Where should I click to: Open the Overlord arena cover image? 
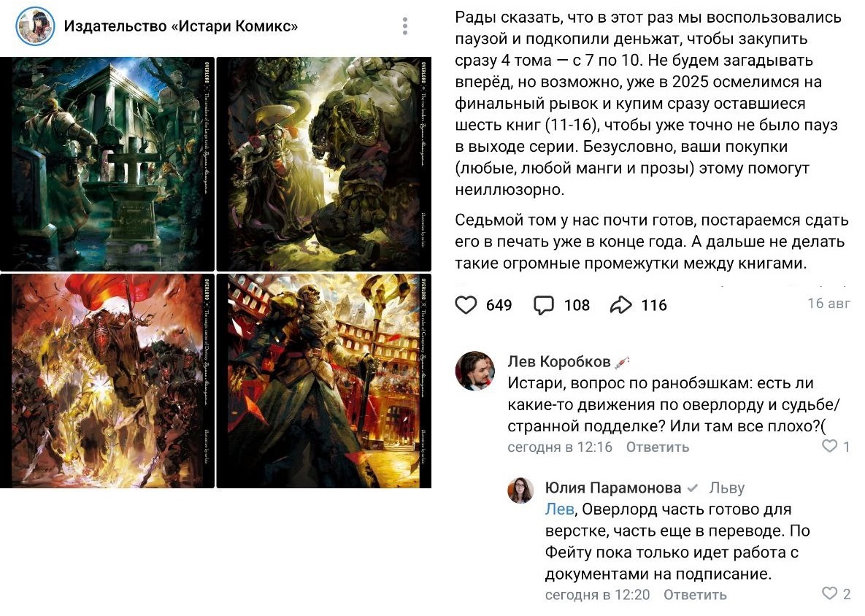pos(324,380)
